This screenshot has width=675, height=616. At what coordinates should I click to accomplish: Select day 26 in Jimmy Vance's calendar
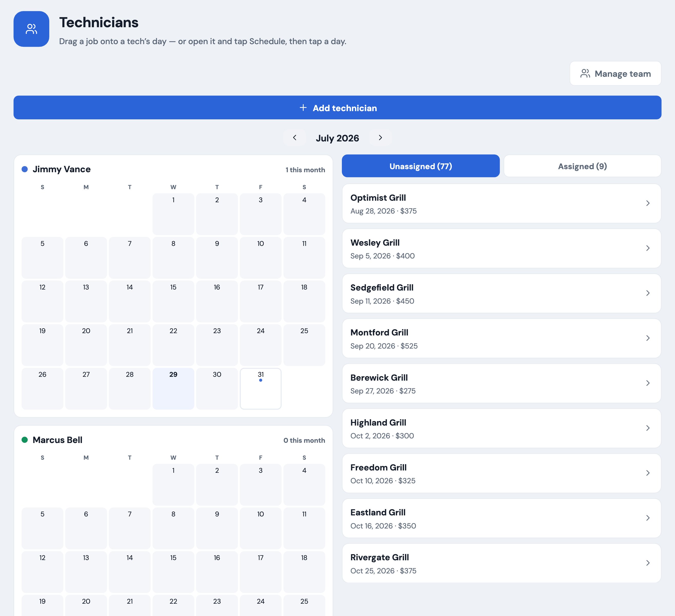click(42, 388)
